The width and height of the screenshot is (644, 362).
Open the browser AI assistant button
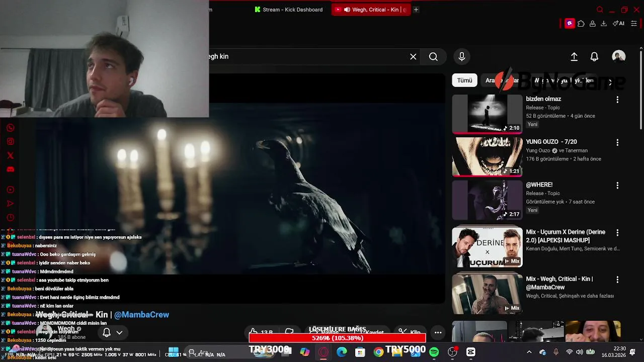click(618, 23)
